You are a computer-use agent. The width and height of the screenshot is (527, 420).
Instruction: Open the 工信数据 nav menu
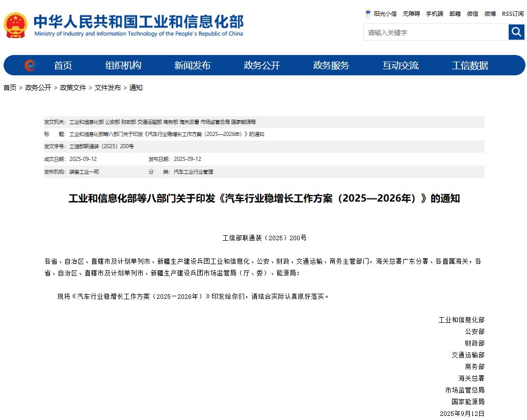pyautogui.click(x=470, y=65)
